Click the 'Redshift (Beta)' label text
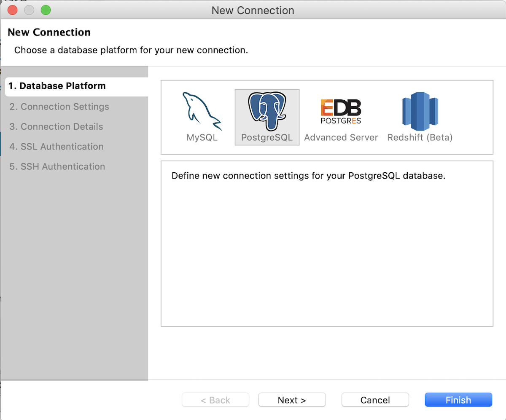Screen dimensions: 506x420 tap(420, 138)
